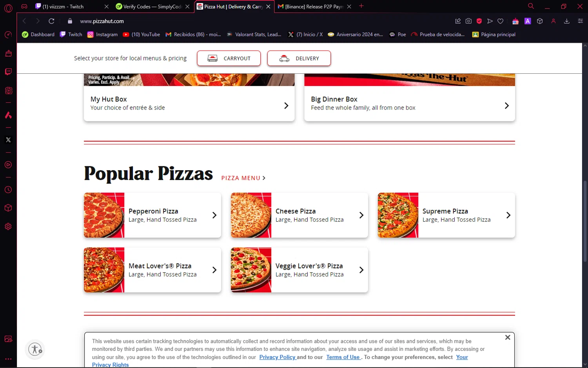Click the Veggie Lover's Pizza thumbnail image
Screen dimensions: 588x368
(x=251, y=270)
